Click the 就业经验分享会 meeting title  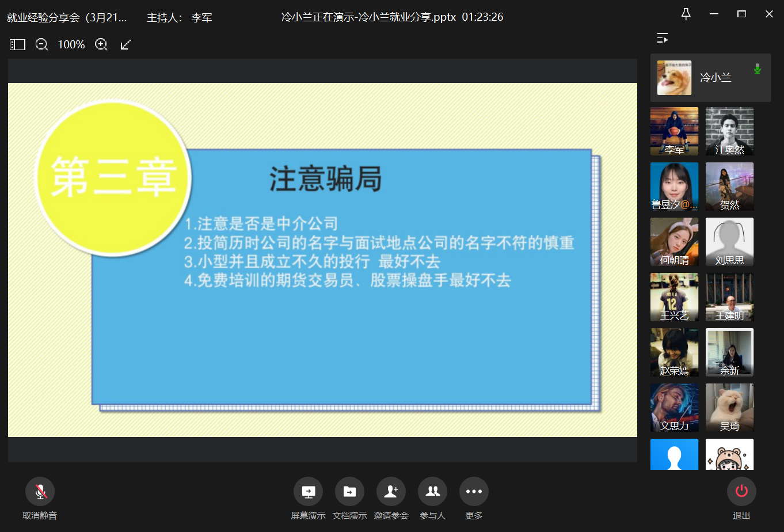pos(67,17)
